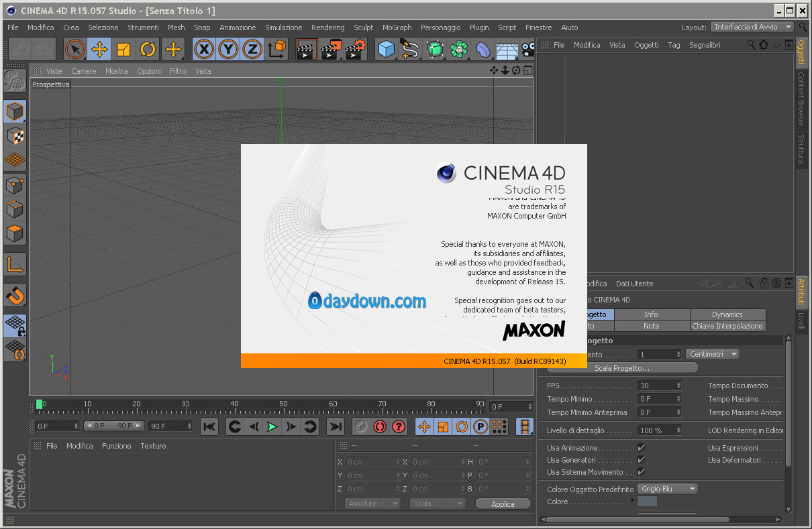
Task: Toggle Enable Snap magnet icon
Action: (15, 295)
